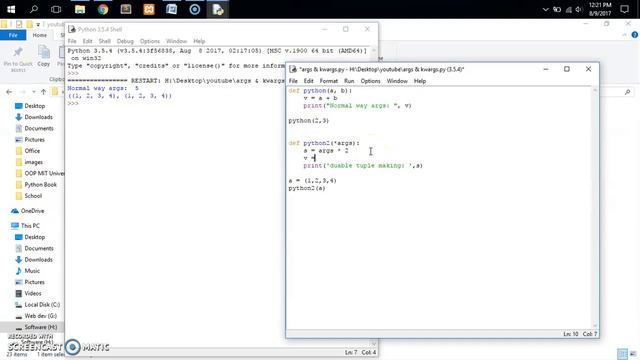This screenshot has width=640, height=360.
Task: Click 'Normal way args: 5' shell output
Action: [x=103, y=88]
